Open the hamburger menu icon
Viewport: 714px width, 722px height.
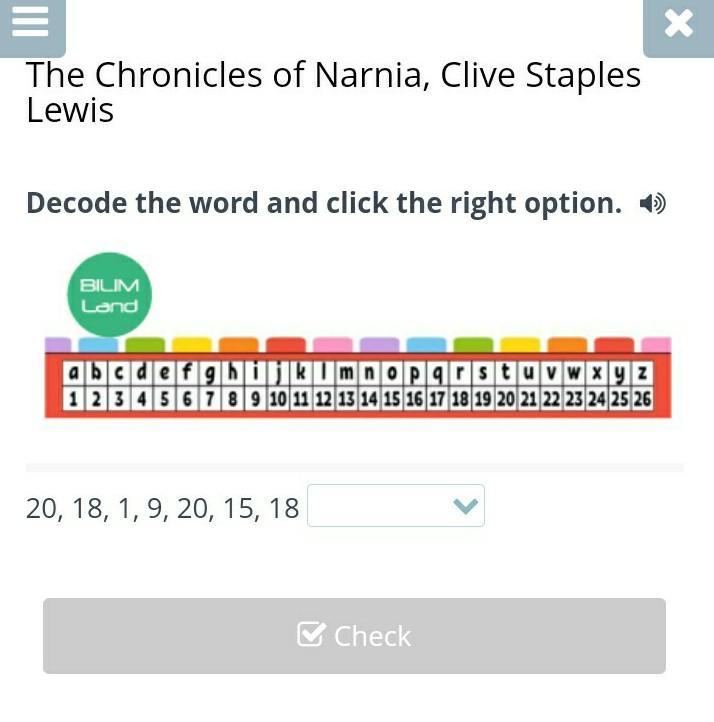(x=30, y=23)
